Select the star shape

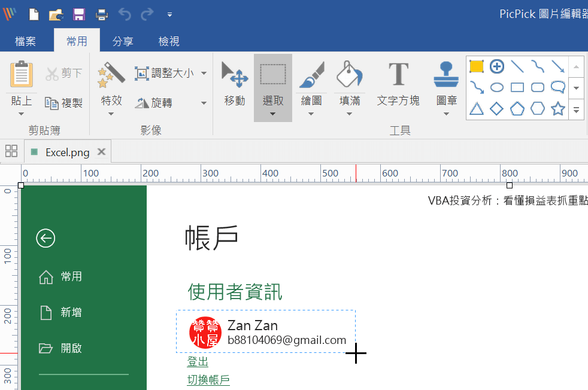[558, 109]
